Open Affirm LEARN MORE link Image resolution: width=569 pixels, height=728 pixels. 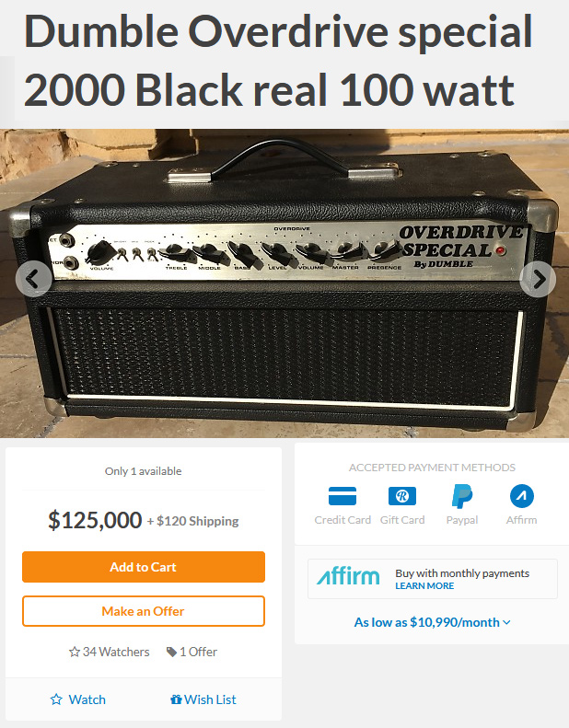pos(424,586)
